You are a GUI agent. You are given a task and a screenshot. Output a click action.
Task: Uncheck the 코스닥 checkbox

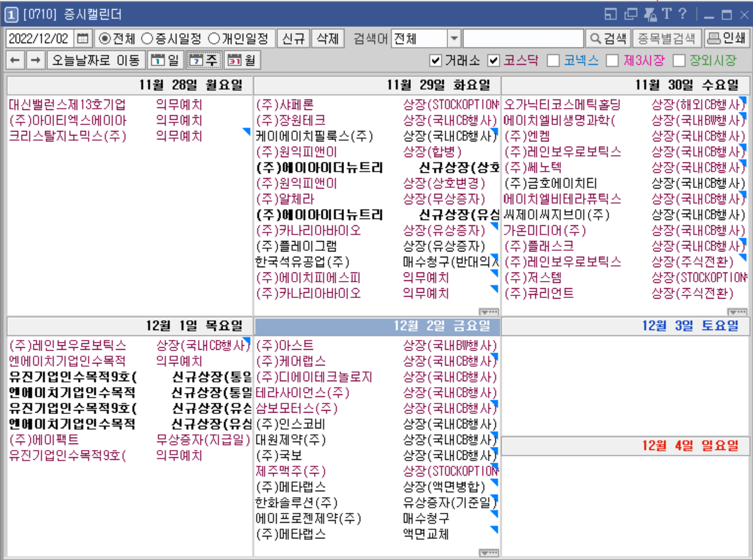tap(493, 60)
